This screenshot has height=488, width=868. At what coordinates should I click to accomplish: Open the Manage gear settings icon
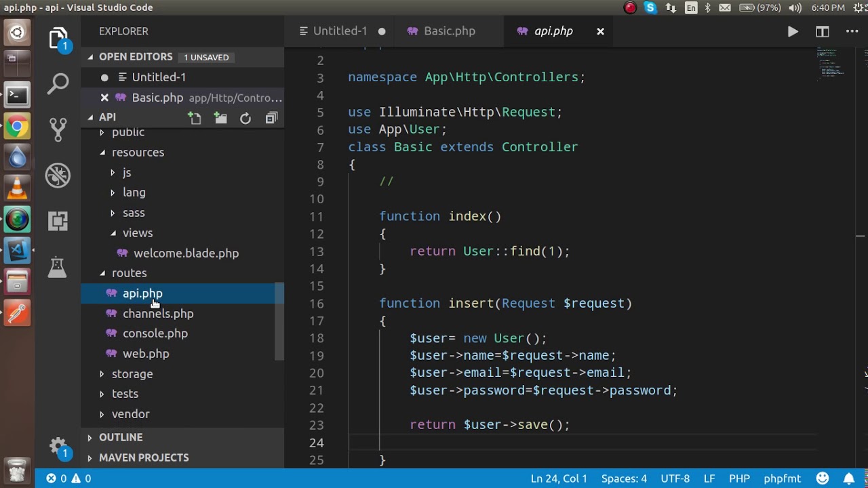[x=58, y=445]
